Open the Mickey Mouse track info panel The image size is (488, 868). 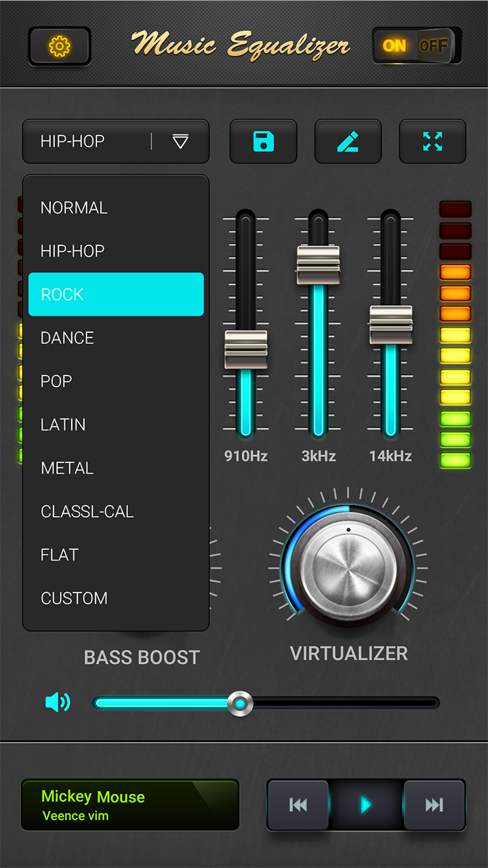(130, 805)
